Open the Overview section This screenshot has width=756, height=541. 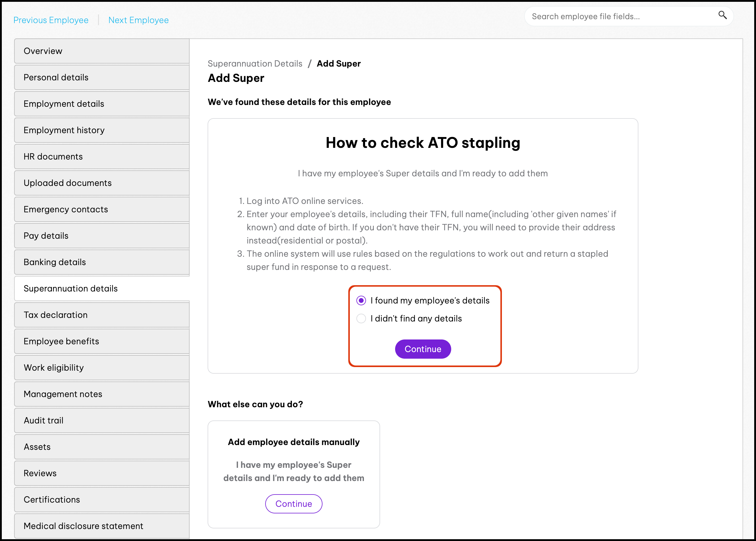click(x=102, y=51)
